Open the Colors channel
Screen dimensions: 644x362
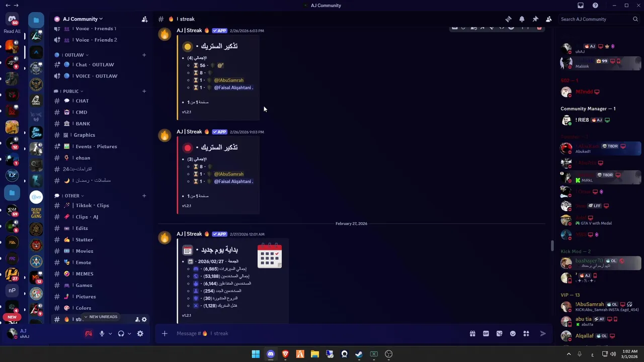coord(100,308)
